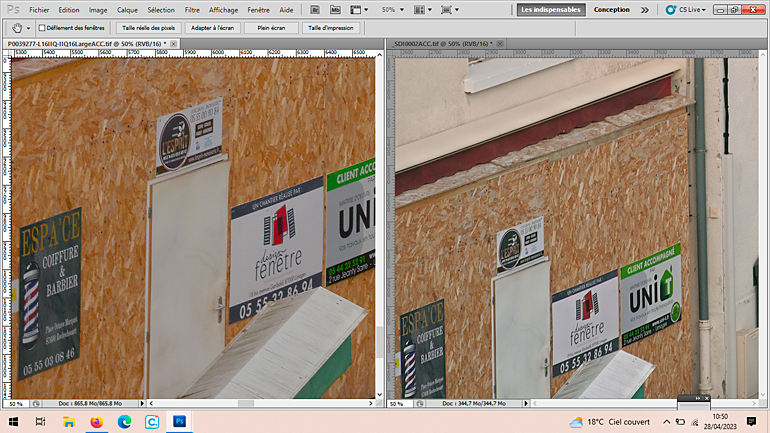Click Adapter à l'écran button
The height and width of the screenshot is (433, 770).
pyautogui.click(x=213, y=28)
